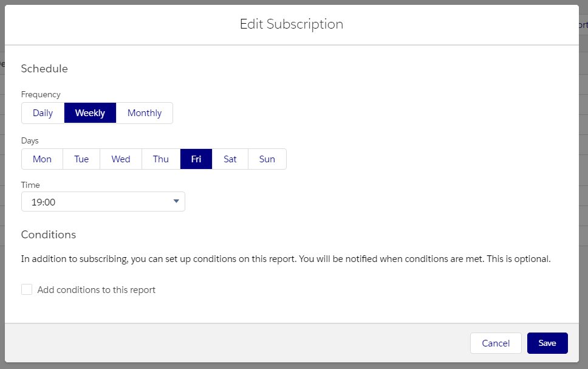
Task: Click the Conditions section heading
Action: 49,235
